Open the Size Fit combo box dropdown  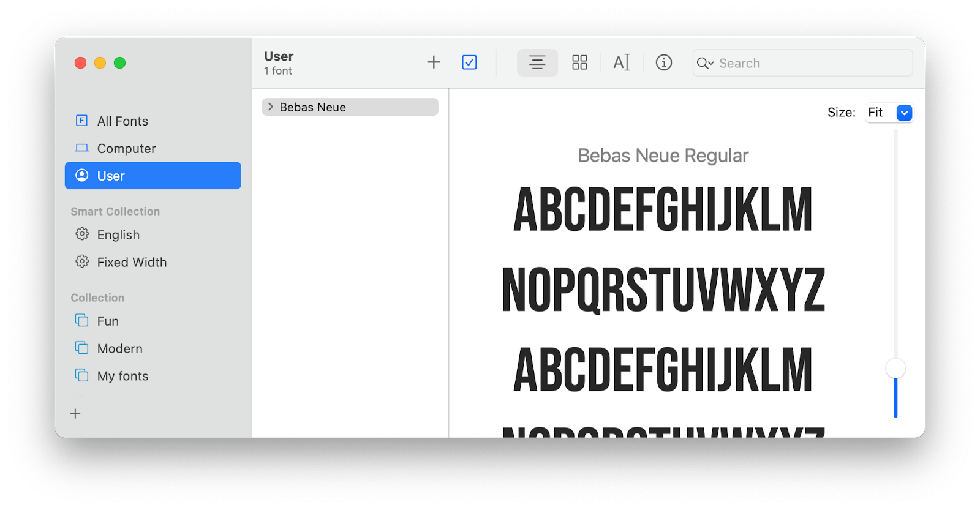tap(904, 113)
